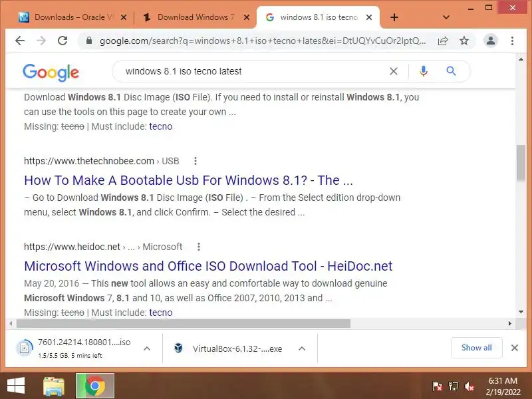
Task: Click the forward navigation arrow
Action: pyautogui.click(x=41, y=41)
